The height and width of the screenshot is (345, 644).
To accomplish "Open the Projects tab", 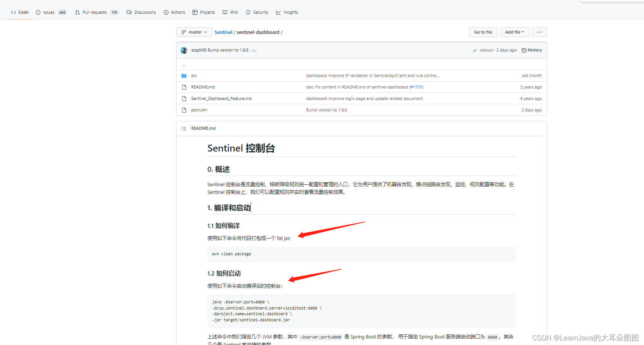I will tap(204, 12).
